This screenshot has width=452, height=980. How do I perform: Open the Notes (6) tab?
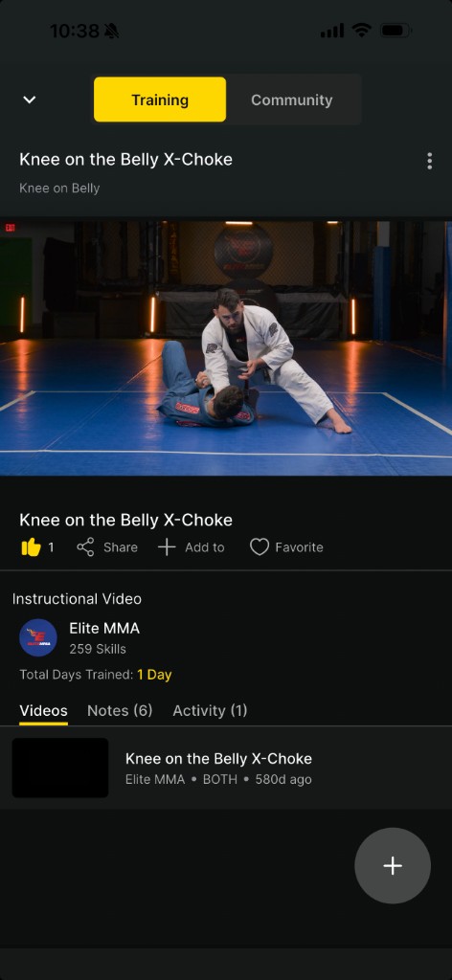120,711
